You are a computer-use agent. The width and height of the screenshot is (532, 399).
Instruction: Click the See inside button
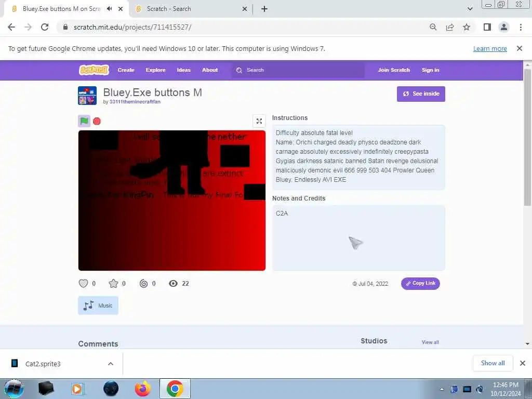pos(421,94)
